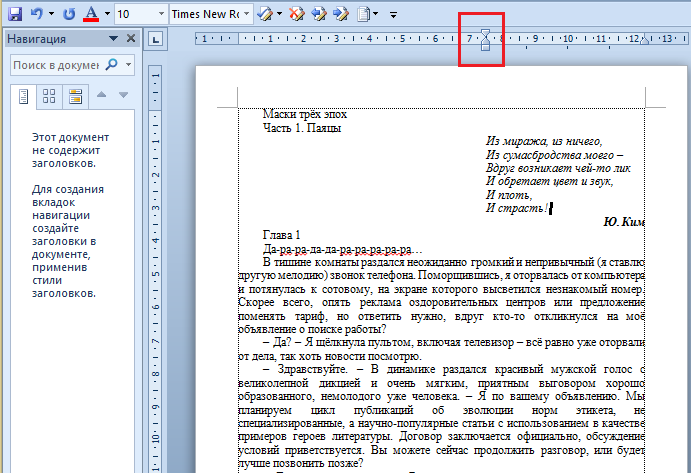
Task: Click the Undo arrow icon
Action: click(x=36, y=14)
